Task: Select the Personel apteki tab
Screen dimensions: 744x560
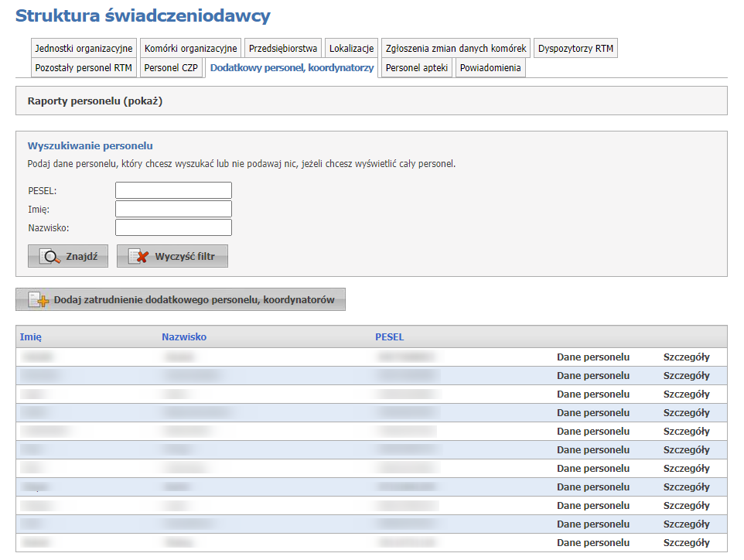Action: click(x=416, y=68)
